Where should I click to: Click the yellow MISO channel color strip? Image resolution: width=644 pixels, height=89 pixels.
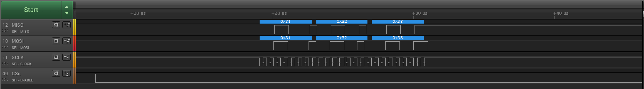coord(75,27)
